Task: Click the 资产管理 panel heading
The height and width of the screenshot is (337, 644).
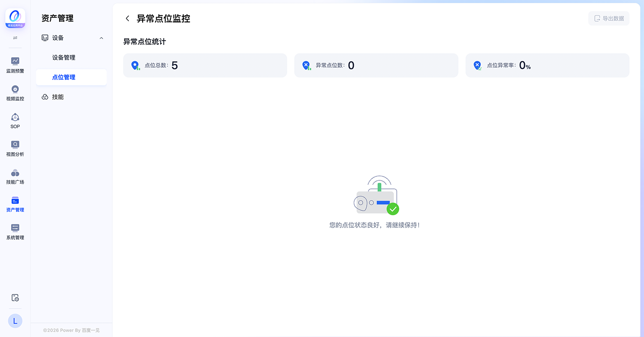Action: coord(57,18)
